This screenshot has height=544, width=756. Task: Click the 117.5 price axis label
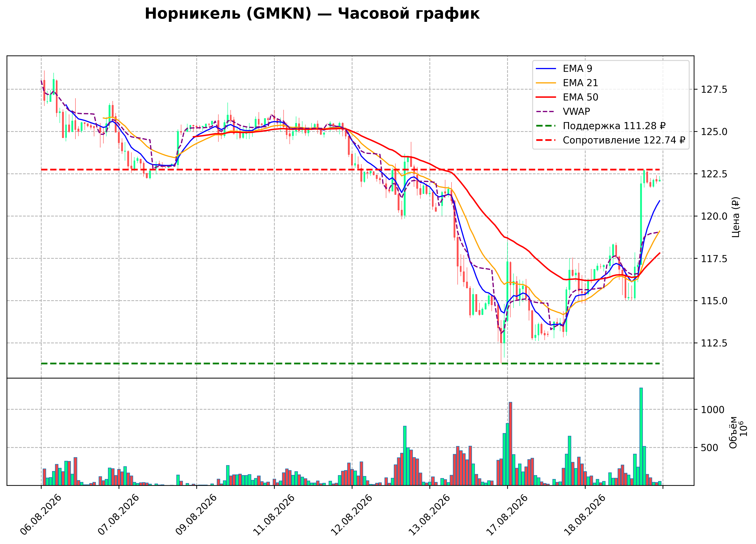click(x=714, y=259)
